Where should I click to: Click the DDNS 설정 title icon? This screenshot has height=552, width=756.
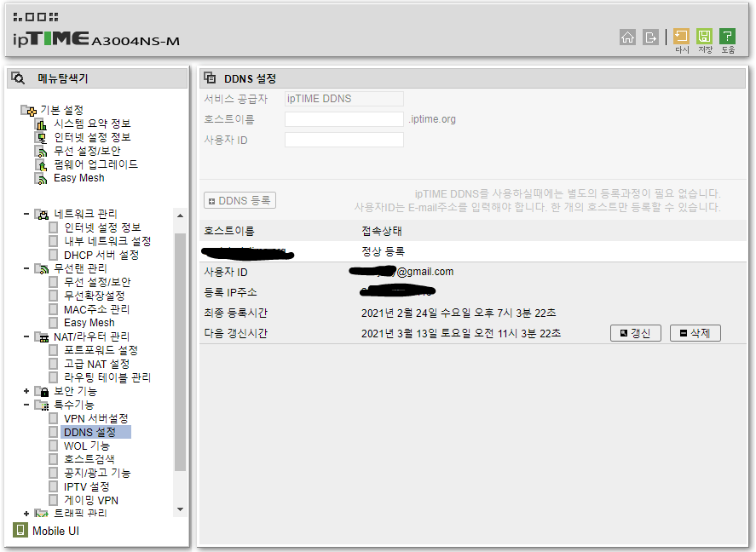coord(210,78)
